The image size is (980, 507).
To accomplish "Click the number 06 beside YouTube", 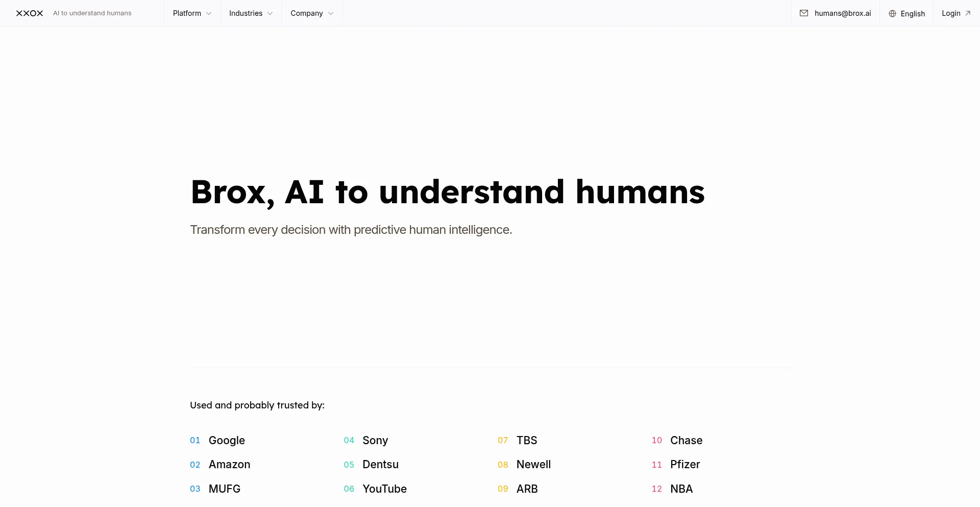I will pos(349,489).
